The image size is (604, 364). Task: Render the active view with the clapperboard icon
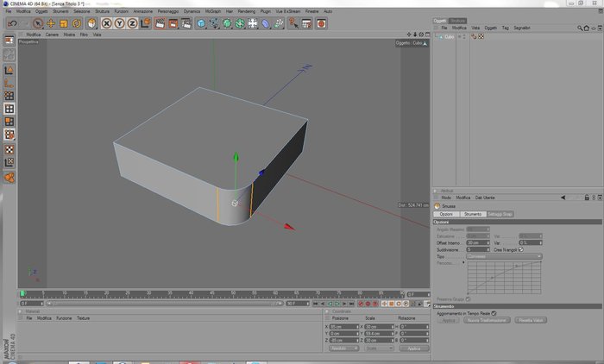pos(160,23)
